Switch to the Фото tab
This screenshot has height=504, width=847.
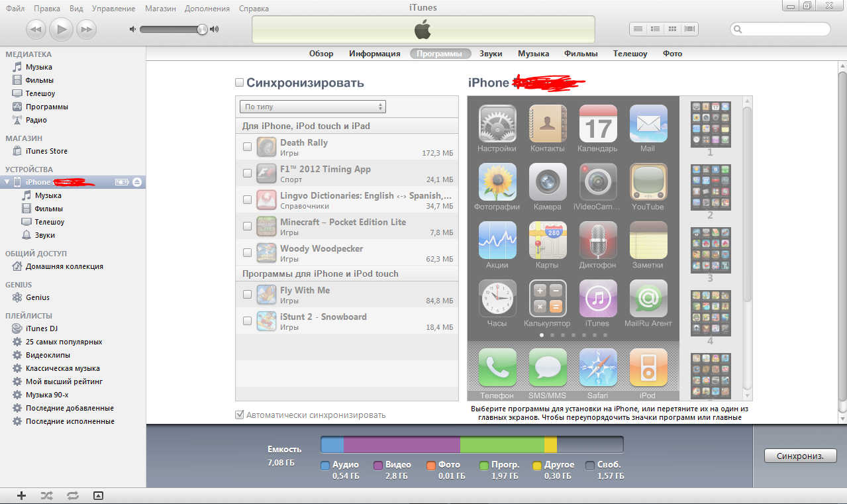(672, 54)
